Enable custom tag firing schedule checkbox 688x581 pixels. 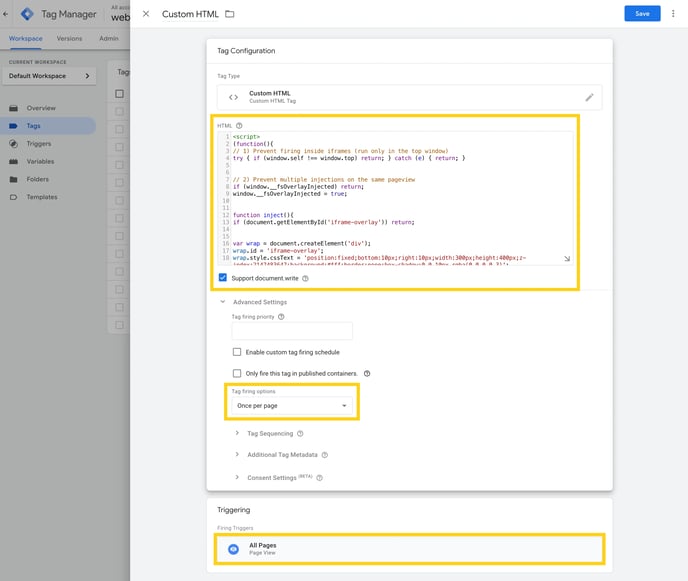click(237, 352)
